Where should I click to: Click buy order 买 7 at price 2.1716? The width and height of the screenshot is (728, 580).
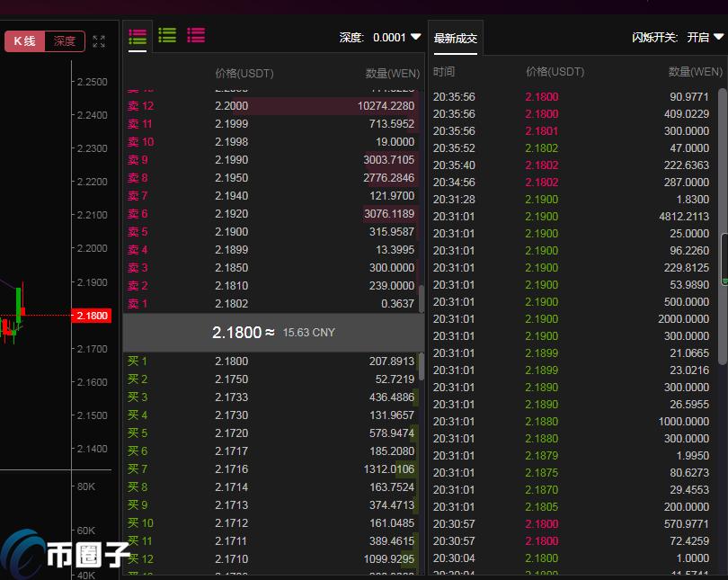click(271, 469)
